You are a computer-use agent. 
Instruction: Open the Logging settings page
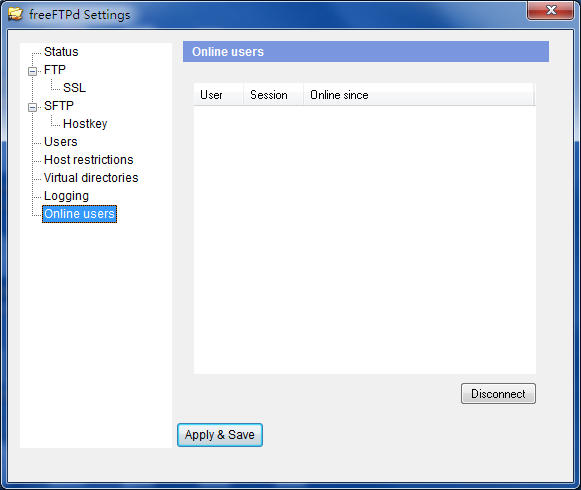pyautogui.click(x=66, y=196)
